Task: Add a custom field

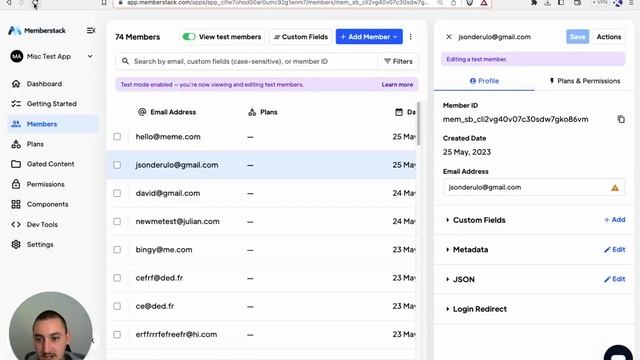Action: tap(615, 220)
